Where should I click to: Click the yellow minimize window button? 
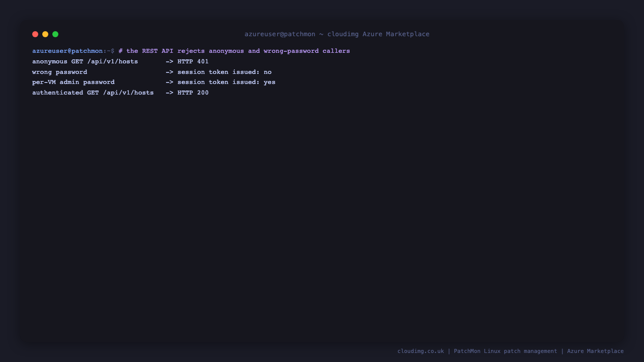coord(45,34)
